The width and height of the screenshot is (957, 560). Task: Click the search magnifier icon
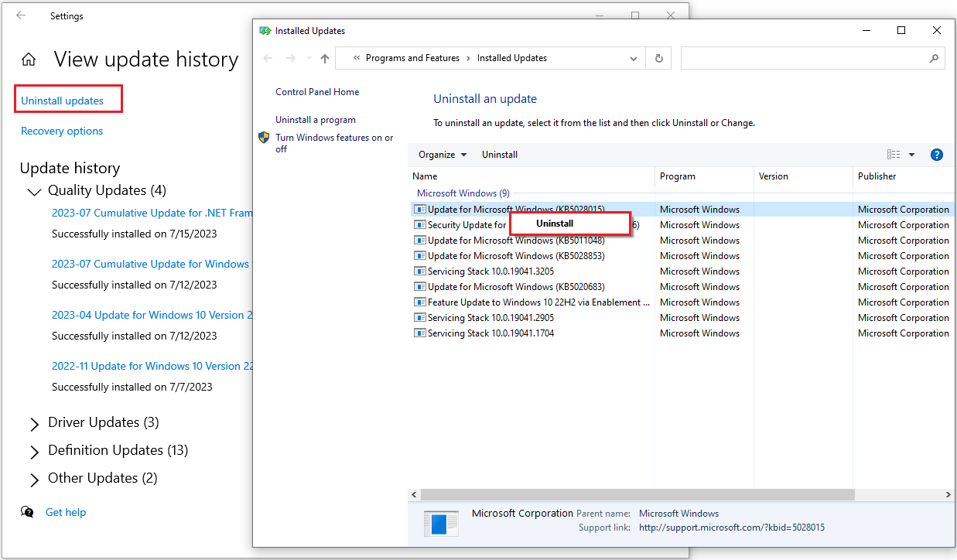point(934,58)
